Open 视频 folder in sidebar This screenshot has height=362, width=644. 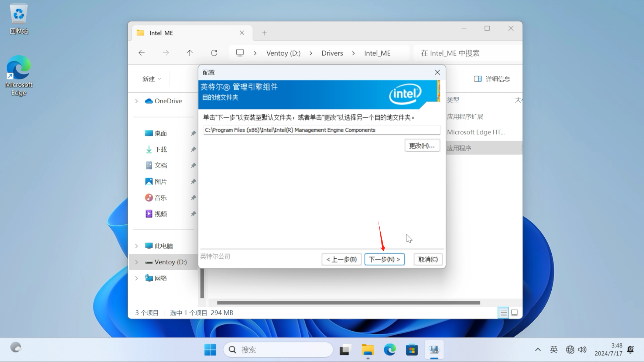click(156, 214)
